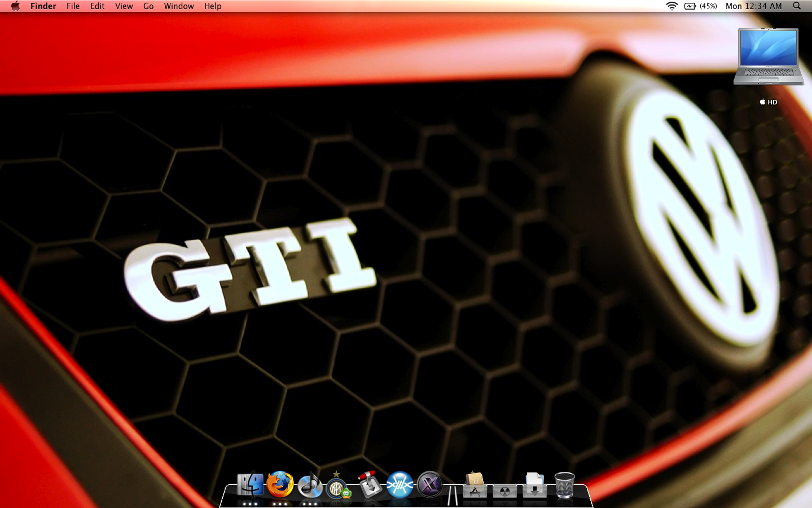This screenshot has height=508, width=812.
Task: Open the Mac OS X purple icon
Action: 429,485
